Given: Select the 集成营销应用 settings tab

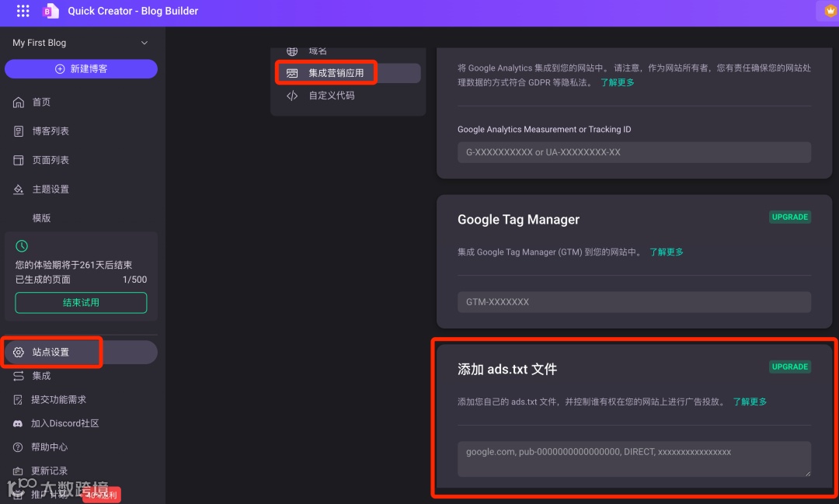Looking at the screenshot, I should (x=348, y=73).
